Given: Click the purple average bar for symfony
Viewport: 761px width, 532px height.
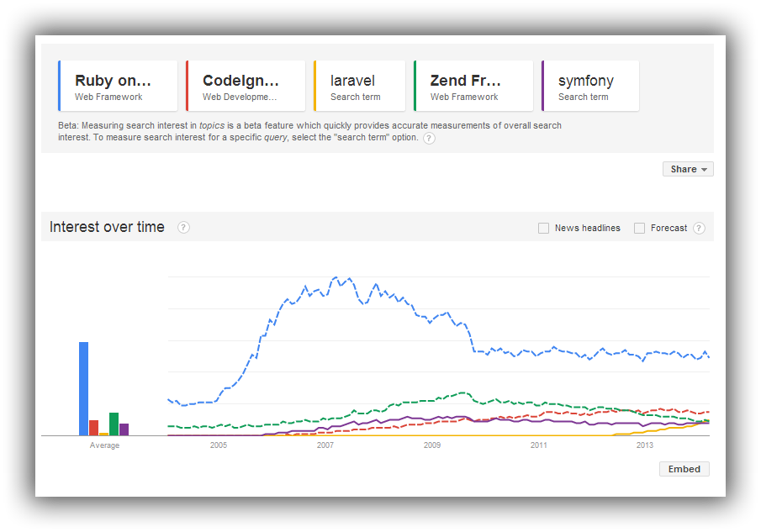Looking at the screenshot, I should (x=124, y=429).
